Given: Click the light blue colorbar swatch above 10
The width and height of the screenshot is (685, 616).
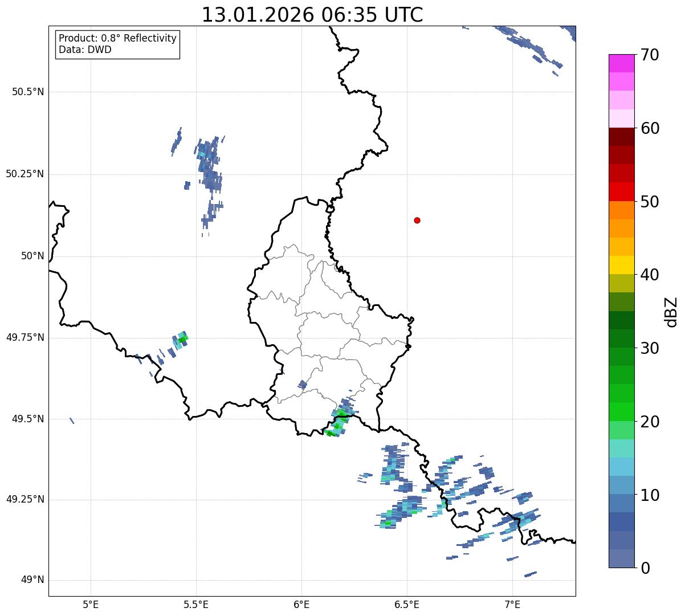Looking at the screenshot, I should (621, 485).
